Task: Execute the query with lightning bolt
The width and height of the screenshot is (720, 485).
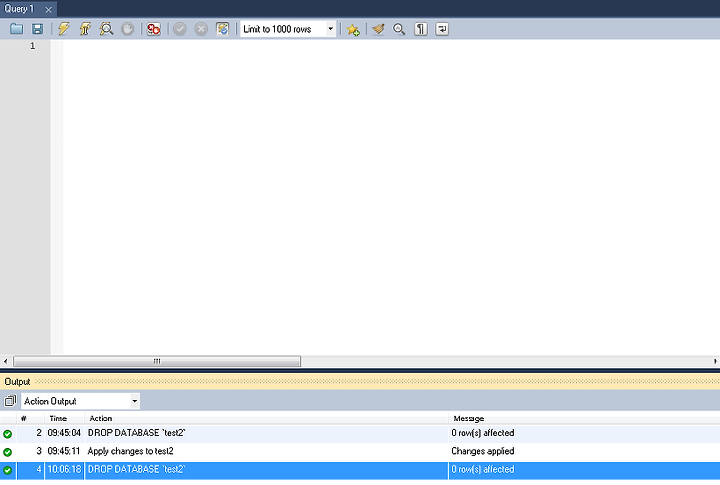Action: coord(64,29)
